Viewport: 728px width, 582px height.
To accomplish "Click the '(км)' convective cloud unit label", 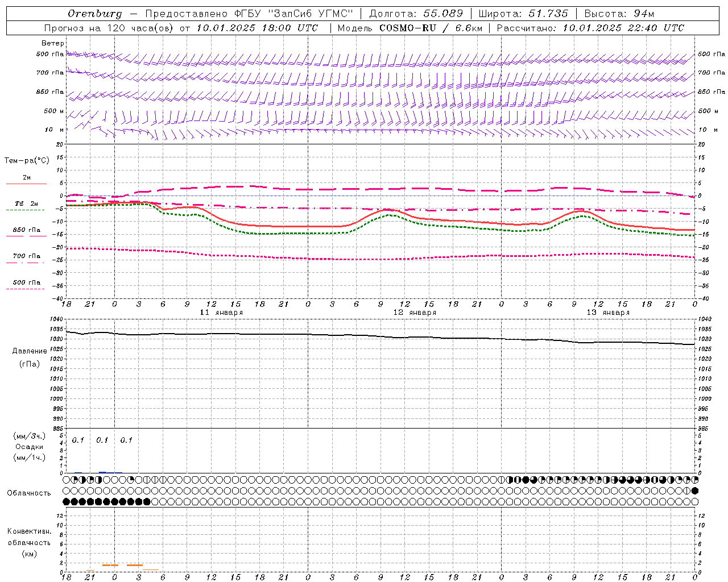I will pos(30,553).
